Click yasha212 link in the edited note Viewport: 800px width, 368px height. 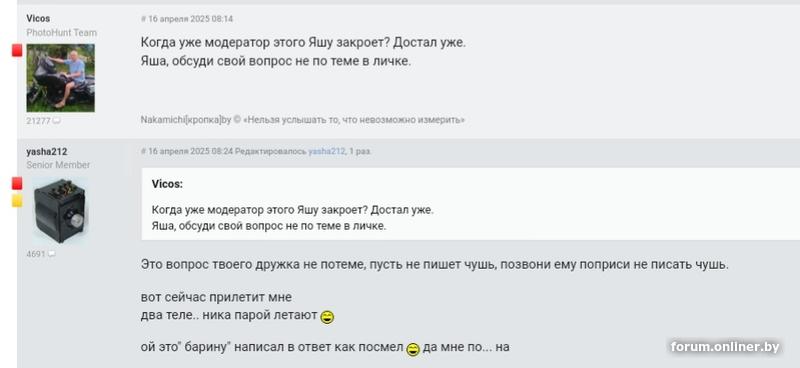[327, 152]
